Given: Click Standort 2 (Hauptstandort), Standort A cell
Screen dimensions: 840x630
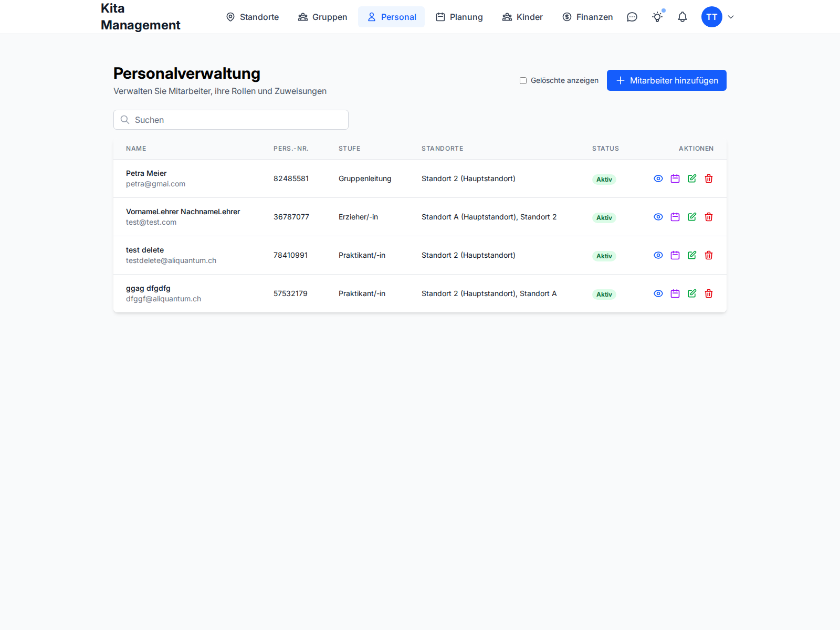Looking at the screenshot, I should coord(489,293).
